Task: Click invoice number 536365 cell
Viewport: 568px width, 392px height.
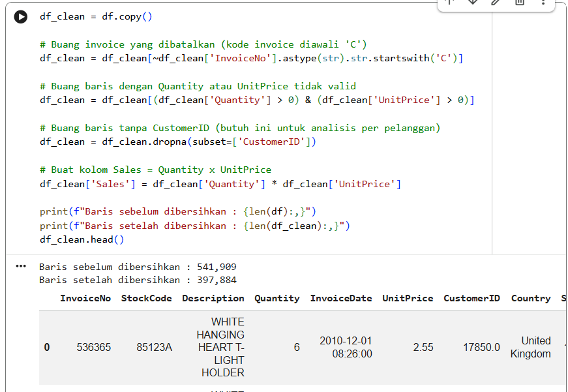Action: click(x=94, y=348)
